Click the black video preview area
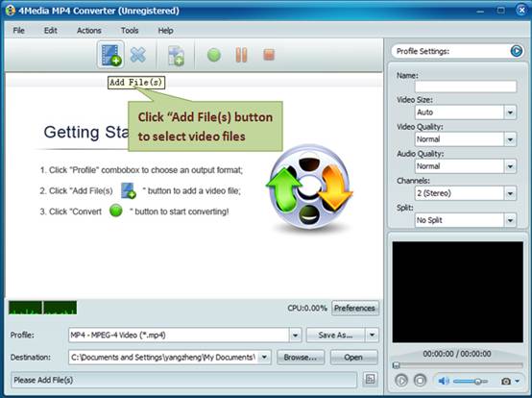 pos(458,292)
